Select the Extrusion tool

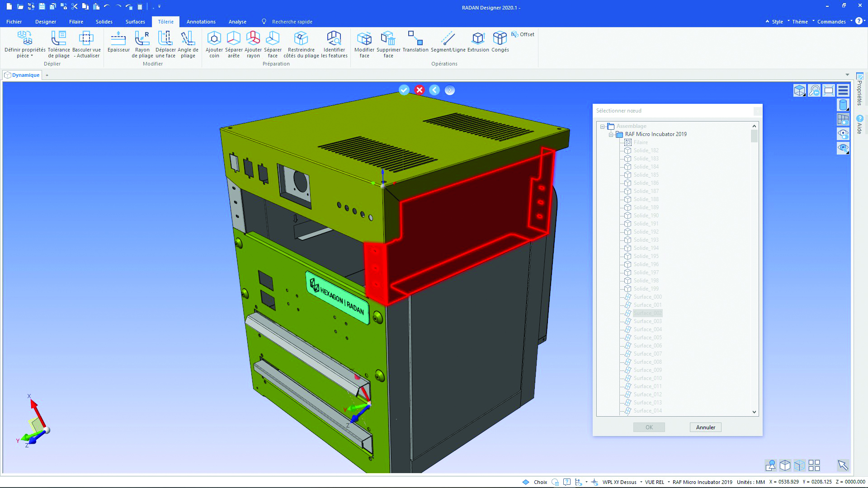[x=478, y=42]
